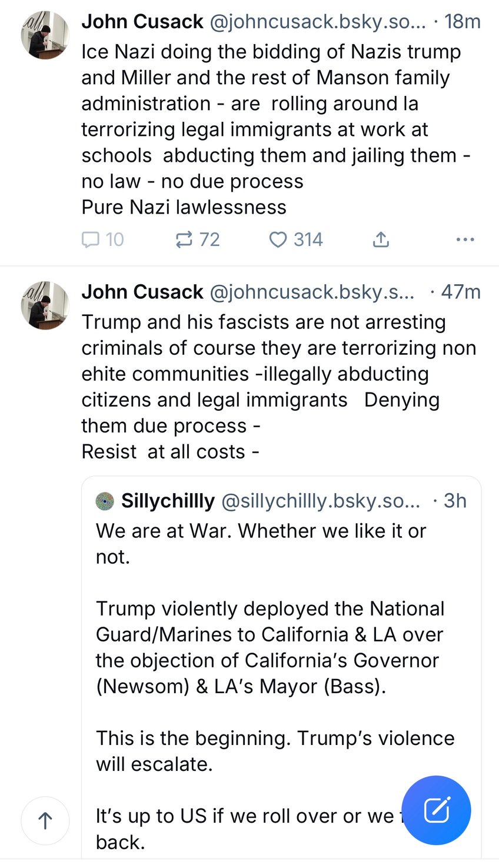Tap the @sillychillly.bsky.so handle

[321, 501]
